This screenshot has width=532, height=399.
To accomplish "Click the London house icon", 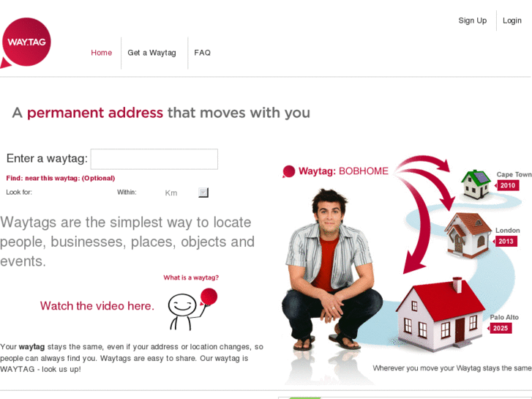I will [x=468, y=235].
